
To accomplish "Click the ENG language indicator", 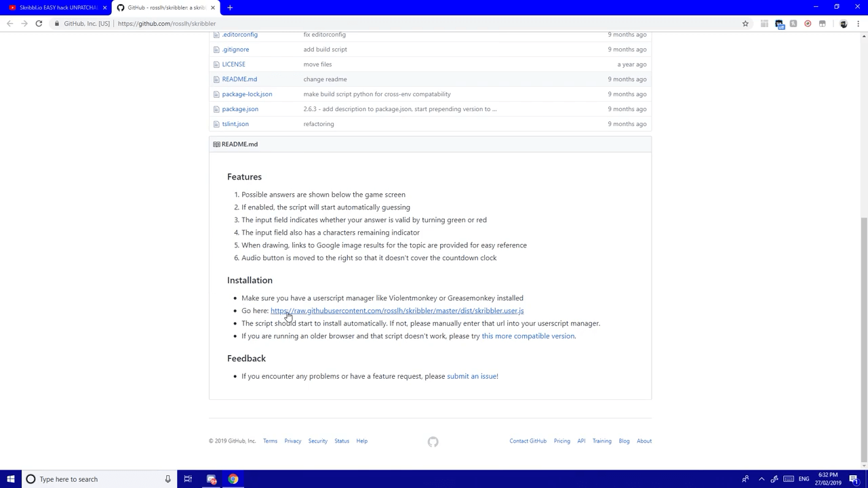I will (804, 479).
